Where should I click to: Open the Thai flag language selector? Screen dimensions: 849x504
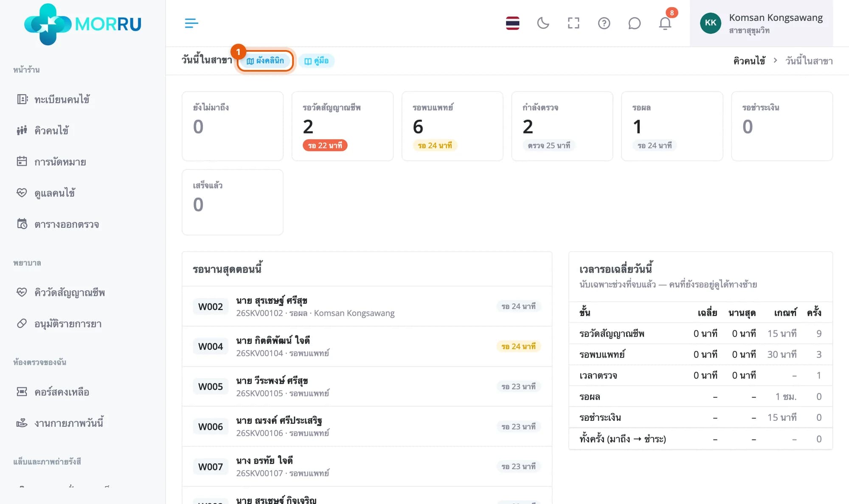(x=512, y=23)
